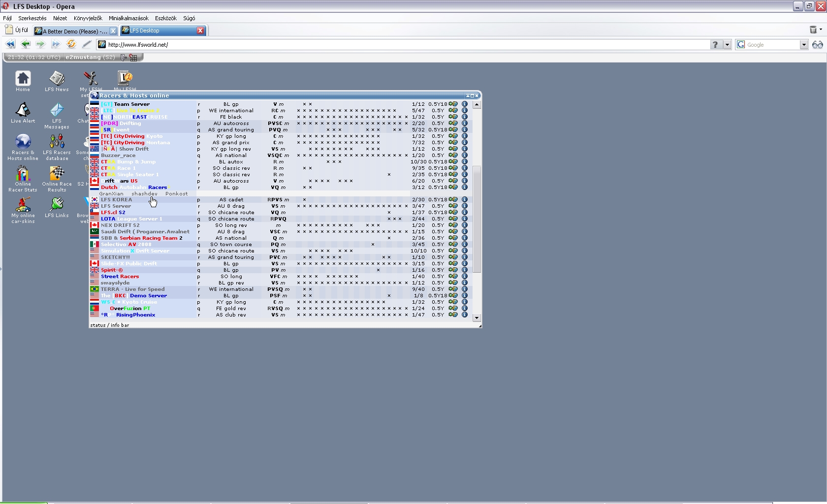
Task: Click the Buzzer_race host name
Action: coord(118,156)
